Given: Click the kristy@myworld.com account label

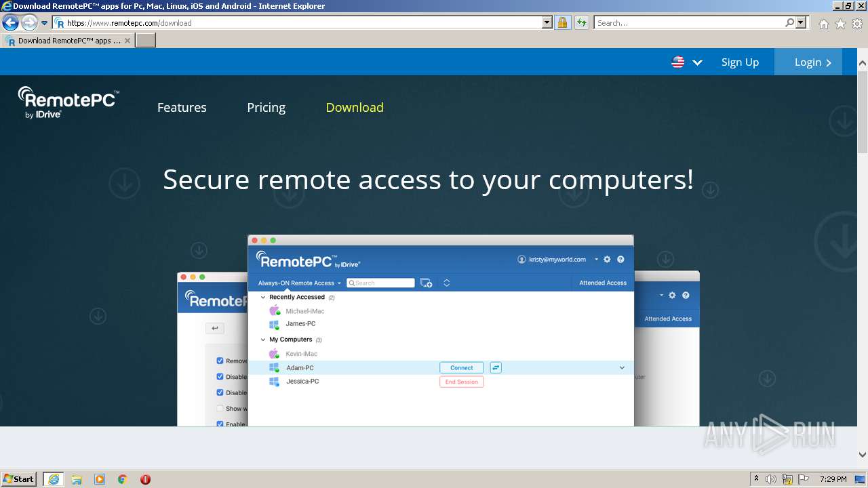Looking at the screenshot, I should (x=557, y=260).
